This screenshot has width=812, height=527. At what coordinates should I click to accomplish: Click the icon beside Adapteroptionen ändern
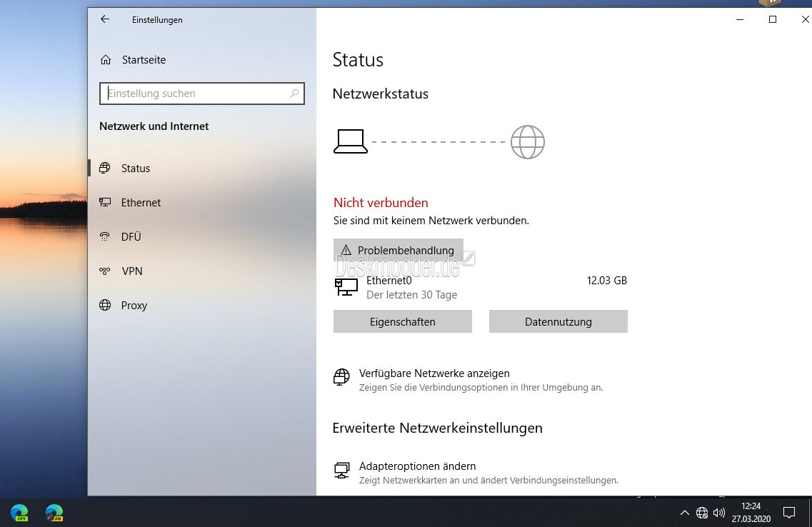click(x=342, y=470)
